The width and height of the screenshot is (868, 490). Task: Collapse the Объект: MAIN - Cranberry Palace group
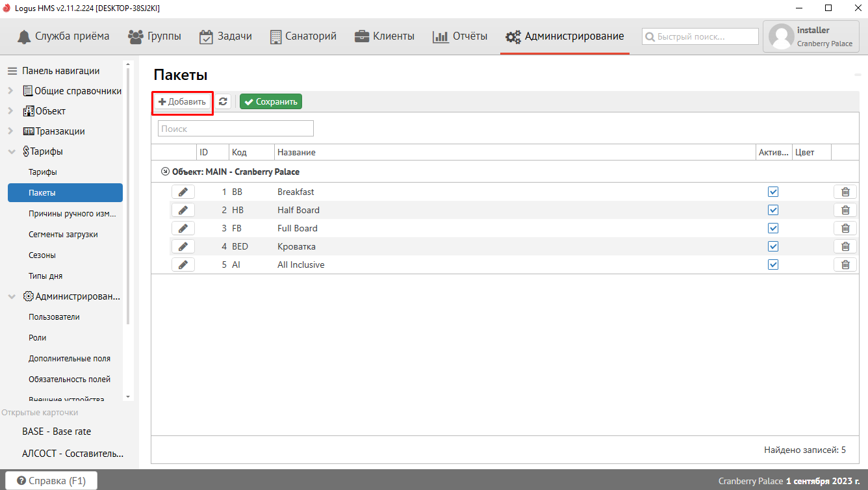pyautogui.click(x=165, y=172)
